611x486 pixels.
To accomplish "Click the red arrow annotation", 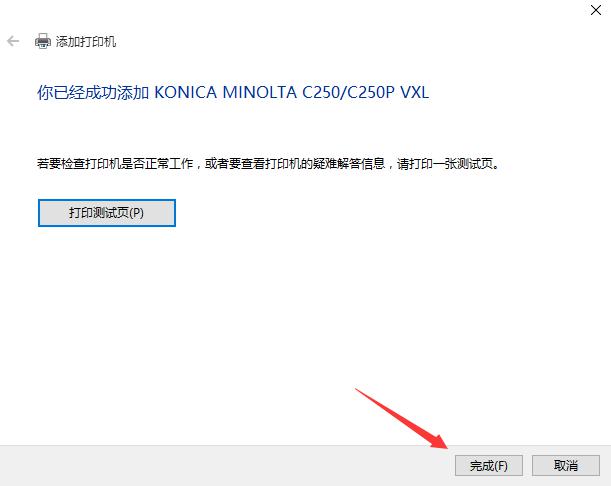I will tap(402, 418).
